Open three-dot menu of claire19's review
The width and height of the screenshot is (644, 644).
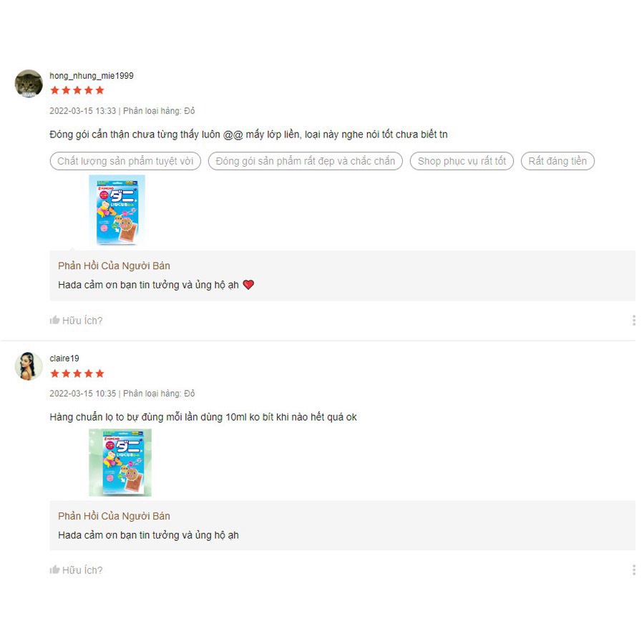(x=634, y=570)
